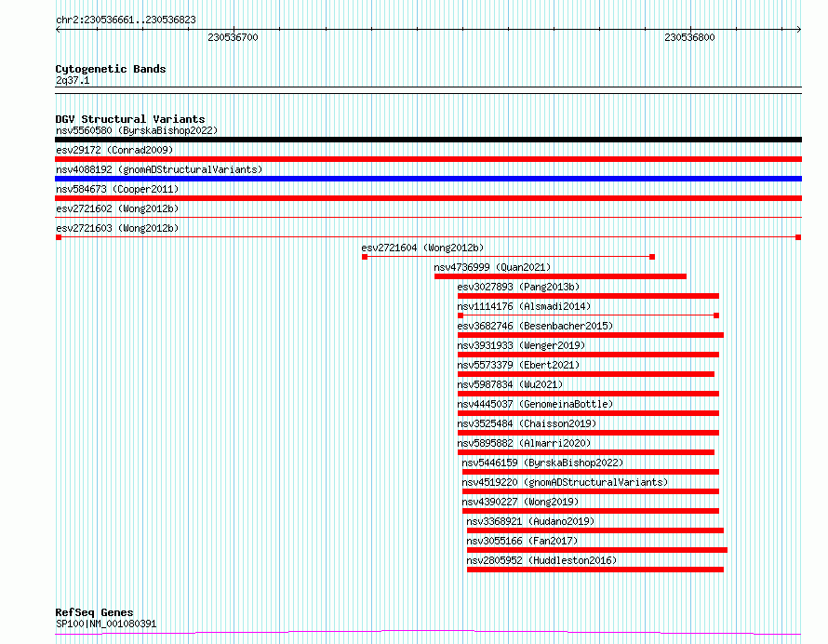Screen dimensions: 828x644
Task: Select variant label nsv5560580 (ByrskaBishop2022)
Action: (x=137, y=130)
